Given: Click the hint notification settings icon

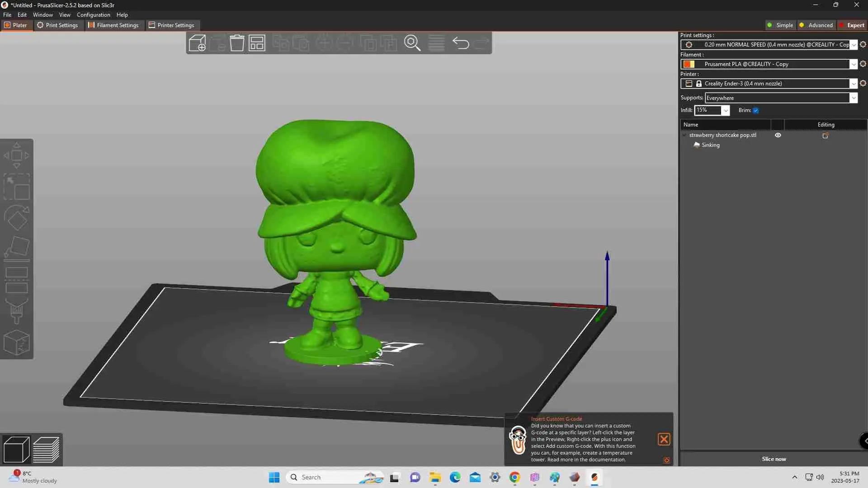Looking at the screenshot, I should 666,460.
